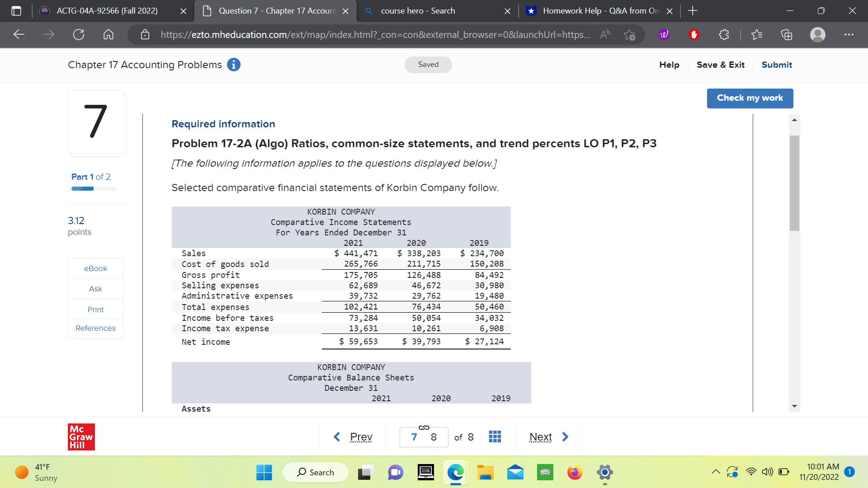Open the Grammarly extension icon
This screenshot has height=488, width=868.
point(663,34)
